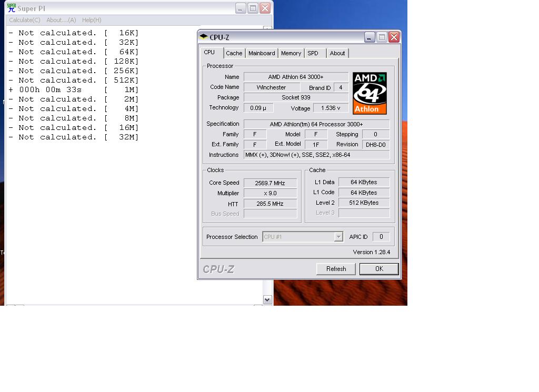The image size is (539, 392).
Task: Click the APIC ID value 0
Action: (381, 237)
